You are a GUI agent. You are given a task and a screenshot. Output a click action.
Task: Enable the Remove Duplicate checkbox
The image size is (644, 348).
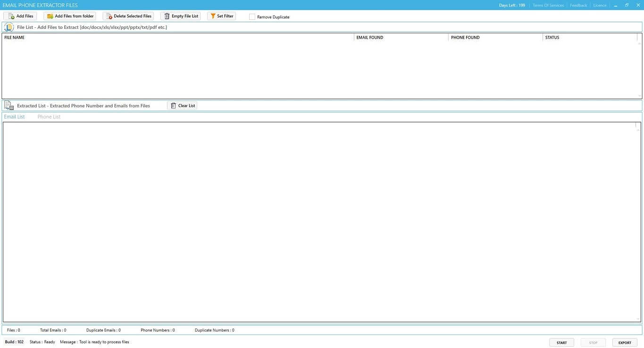tap(252, 17)
